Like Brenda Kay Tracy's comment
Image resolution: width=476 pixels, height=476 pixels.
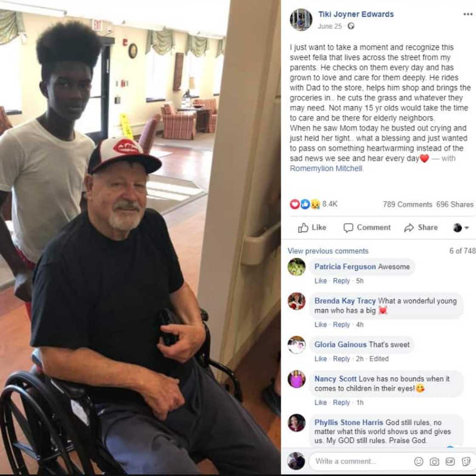pos(320,325)
